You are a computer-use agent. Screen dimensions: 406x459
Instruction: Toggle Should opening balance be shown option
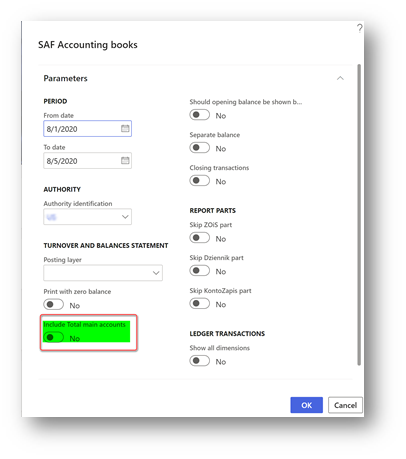(x=200, y=115)
